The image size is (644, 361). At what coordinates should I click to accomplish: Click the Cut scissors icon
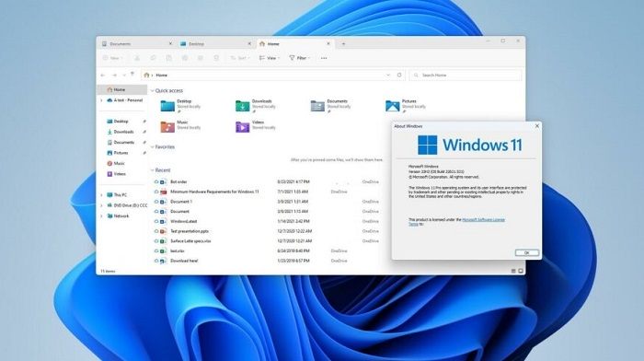(137, 58)
